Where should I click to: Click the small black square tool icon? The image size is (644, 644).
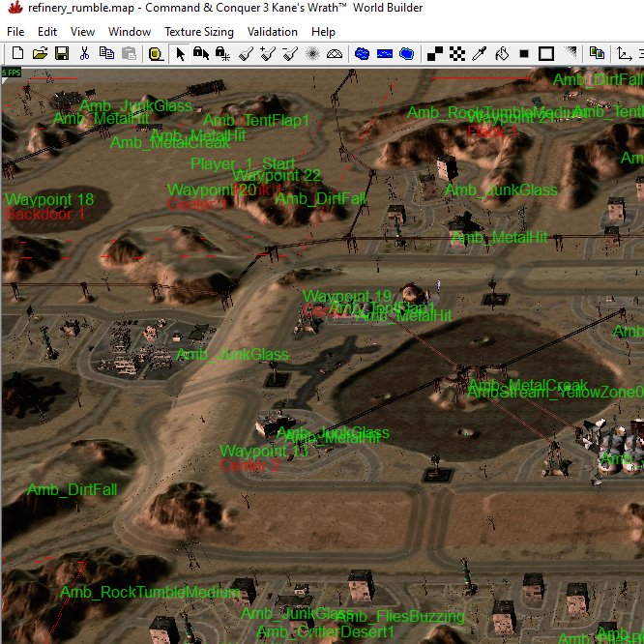524,54
